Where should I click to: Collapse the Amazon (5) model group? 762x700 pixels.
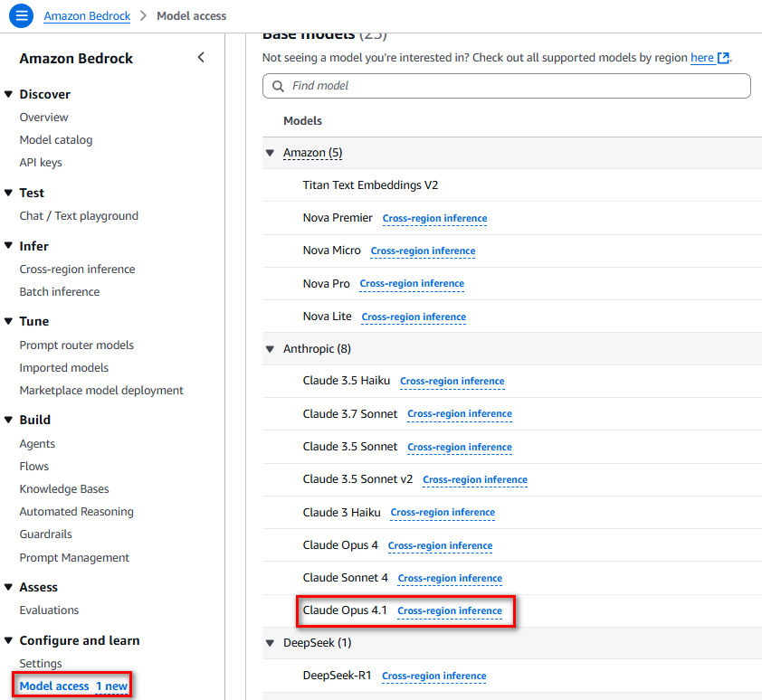271,153
